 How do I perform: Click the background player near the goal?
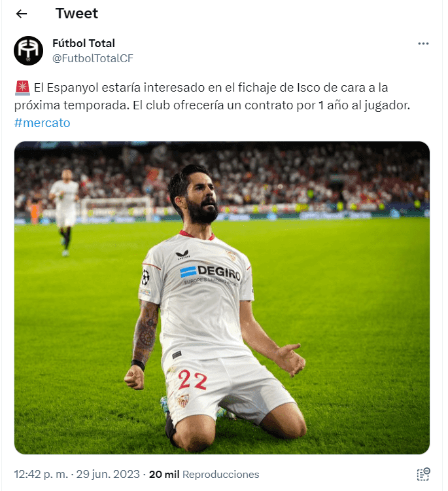tap(65, 212)
